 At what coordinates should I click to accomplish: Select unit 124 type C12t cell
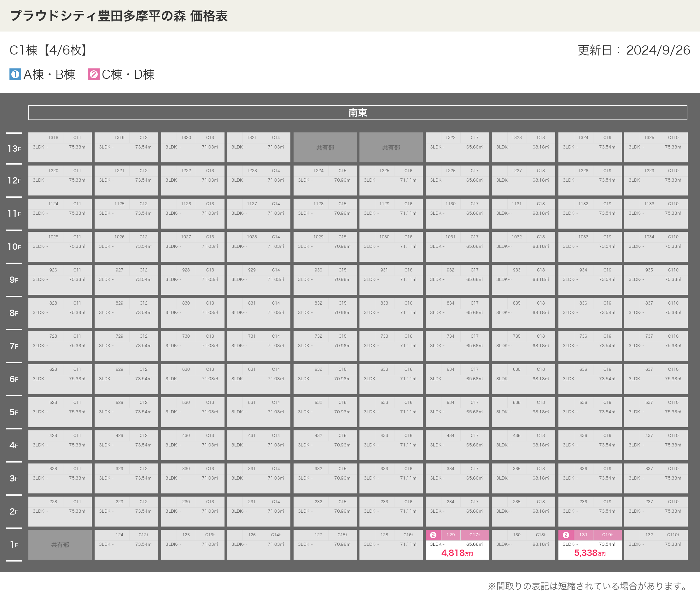pos(126,545)
